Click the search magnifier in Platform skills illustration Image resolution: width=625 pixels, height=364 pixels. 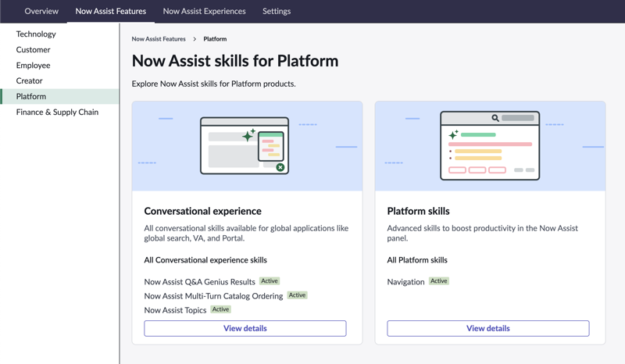[x=495, y=118]
